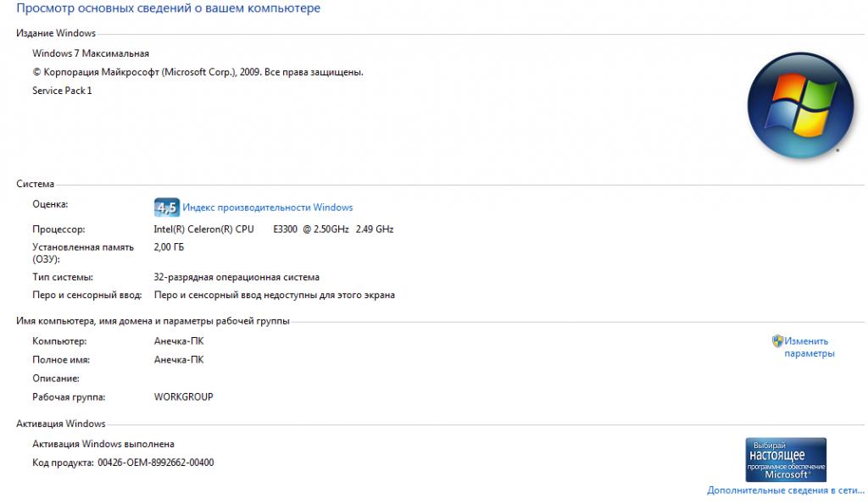Click the Service Pack 1 text
Image resolution: width=868 pixels, height=504 pixels.
click(62, 90)
